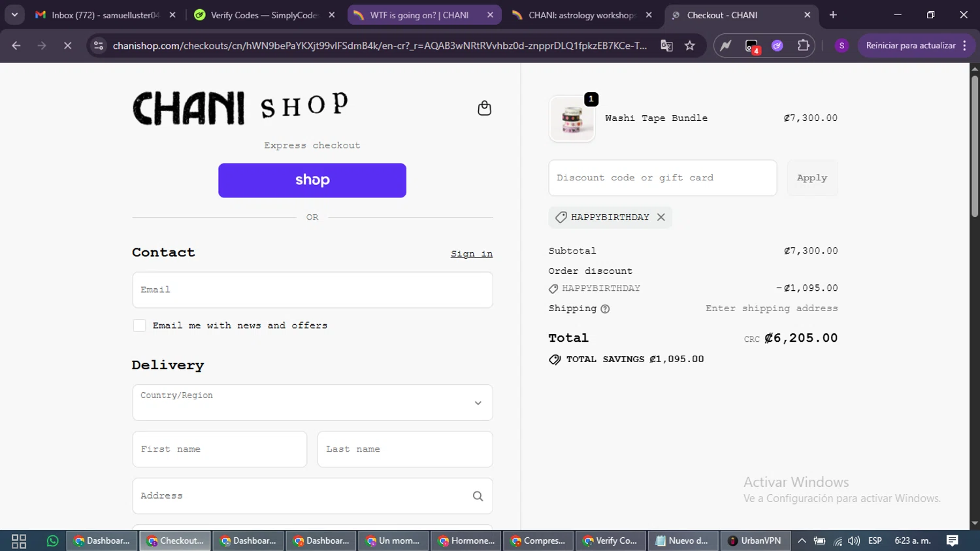Switch to CHANI: astrology workshops tab

pyautogui.click(x=581, y=15)
